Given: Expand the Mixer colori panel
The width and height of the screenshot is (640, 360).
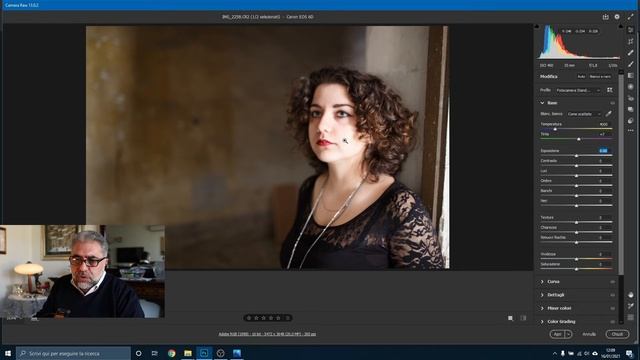Looking at the screenshot, I should [x=542, y=309].
